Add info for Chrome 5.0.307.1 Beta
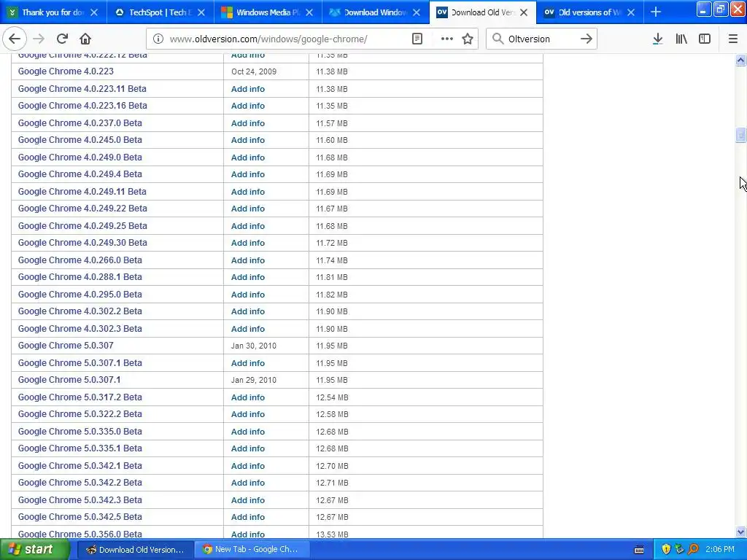The width and height of the screenshot is (747, 560). pyautogui.click(x=248, y=363)
